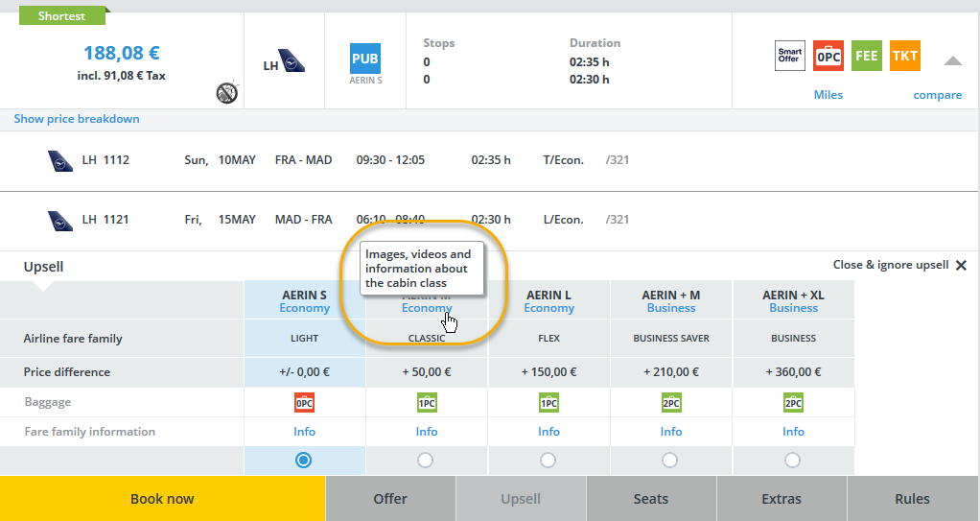
Task: Select the Classic fare radio button
Action: point(426,461)
